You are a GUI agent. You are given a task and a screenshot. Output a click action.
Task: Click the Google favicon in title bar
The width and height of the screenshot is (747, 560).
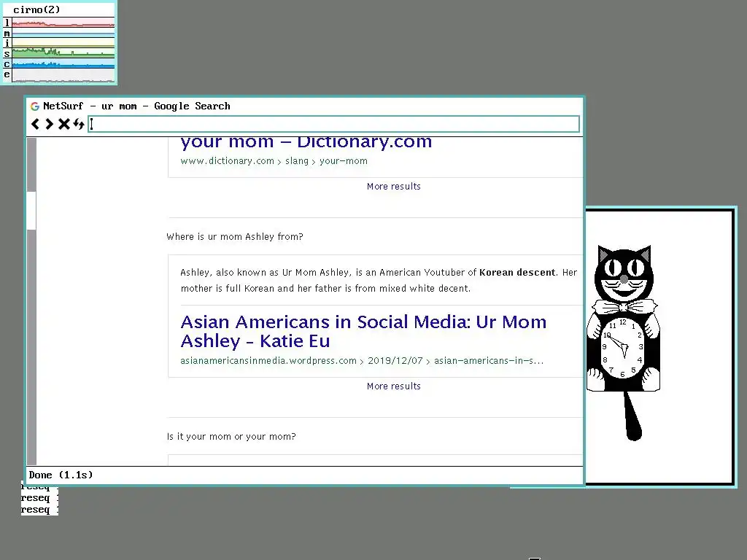point(35,106)
